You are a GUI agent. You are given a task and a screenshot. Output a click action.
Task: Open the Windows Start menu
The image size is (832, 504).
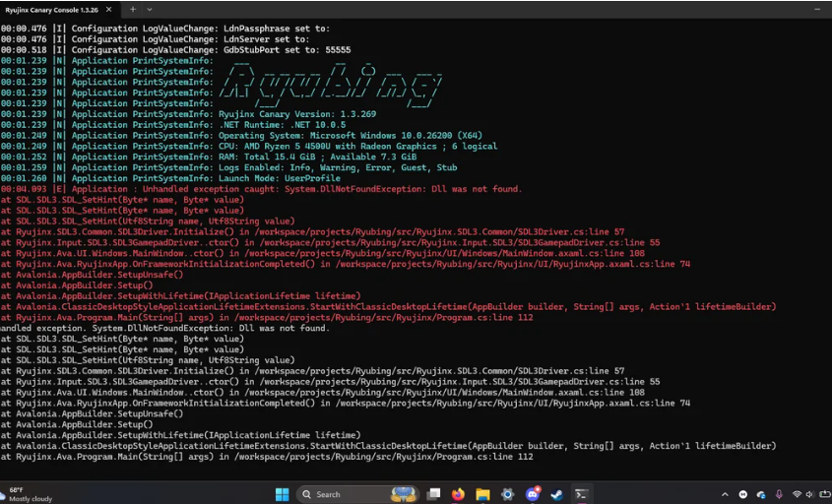283,494
